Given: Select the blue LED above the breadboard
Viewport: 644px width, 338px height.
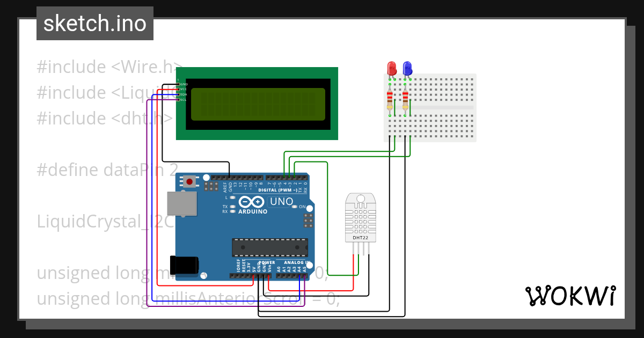Looking at the screenshot, I should (407, 67).
